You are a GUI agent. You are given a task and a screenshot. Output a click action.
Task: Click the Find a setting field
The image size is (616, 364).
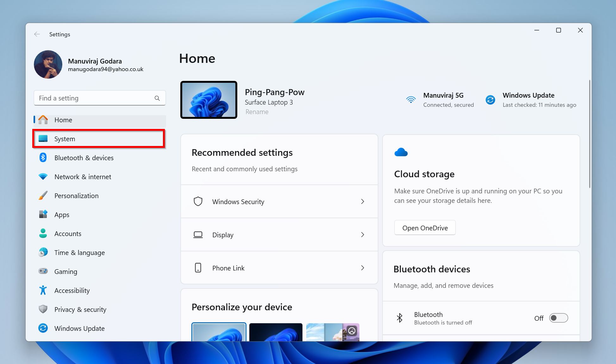[x=95, y=98]
